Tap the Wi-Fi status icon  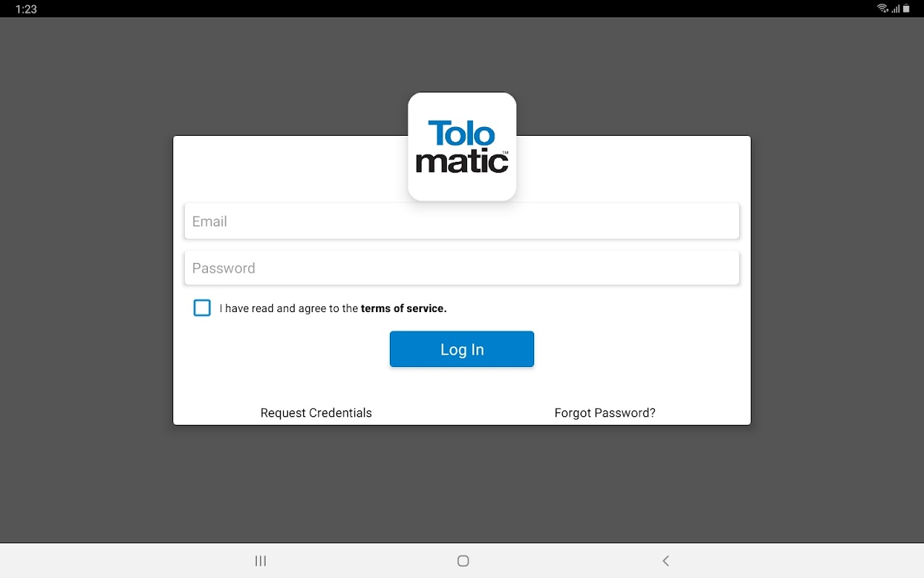[x=882, y=9]
